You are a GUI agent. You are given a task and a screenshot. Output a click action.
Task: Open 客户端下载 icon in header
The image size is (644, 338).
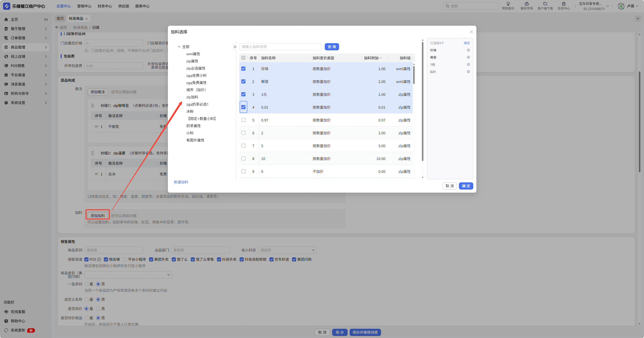[545, 4]
